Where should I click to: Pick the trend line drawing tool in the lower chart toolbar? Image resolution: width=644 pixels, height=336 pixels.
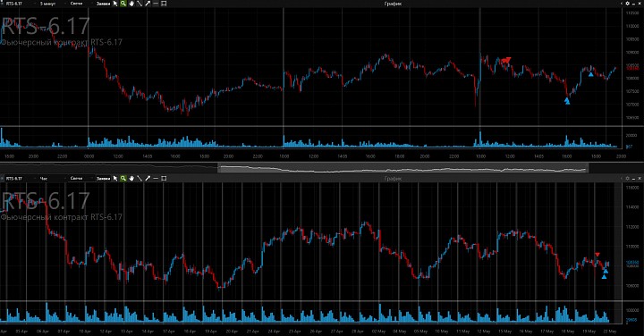(140, 178)
